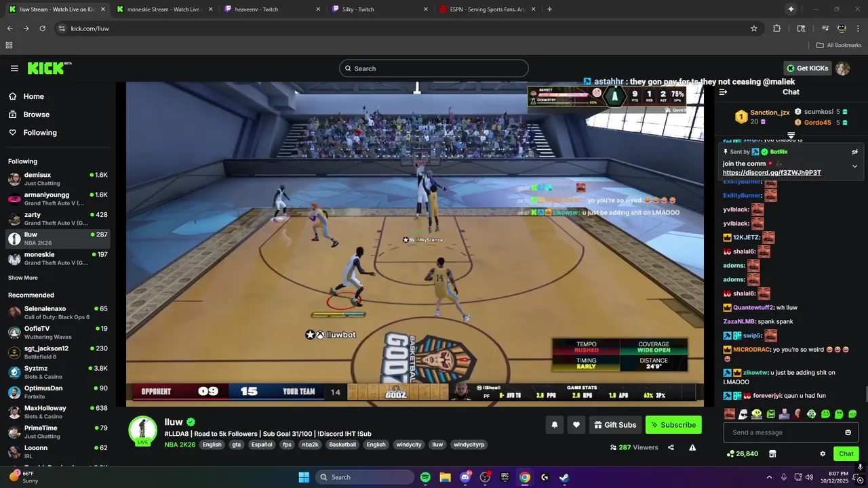This screenshot has width=868, height=488.
Task: Open Spotify from taskbar
Action: coord(425,477)
